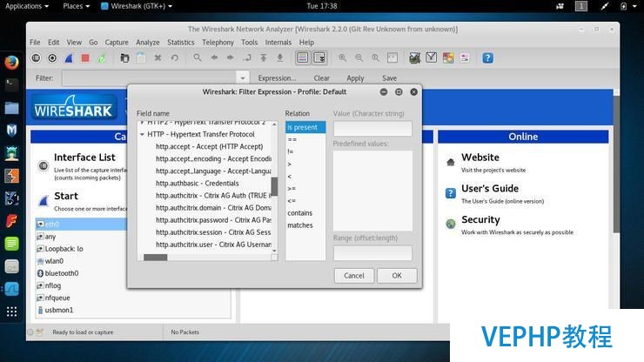Click the filter Clear button
This screenshot has height=362, width=644.
click(322, 78)
